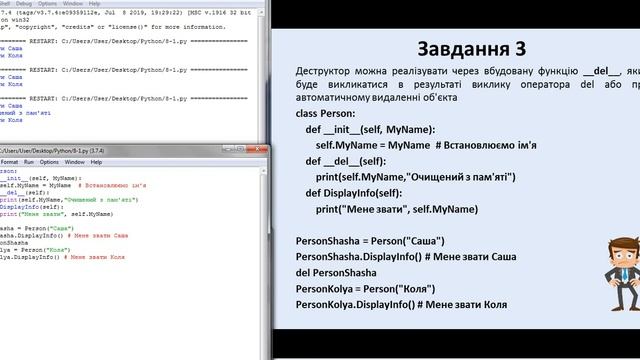
Task: Open Options menu in Python Shell window
Action: point(47,4)
